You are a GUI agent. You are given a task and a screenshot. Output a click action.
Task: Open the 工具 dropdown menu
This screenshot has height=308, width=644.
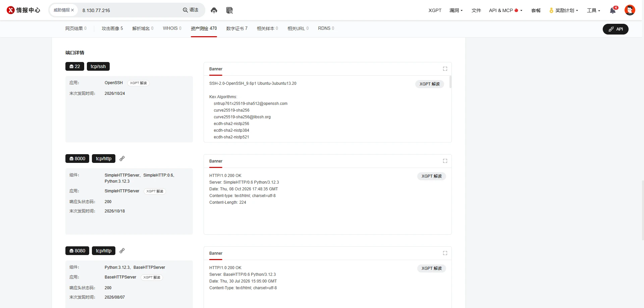593,10
